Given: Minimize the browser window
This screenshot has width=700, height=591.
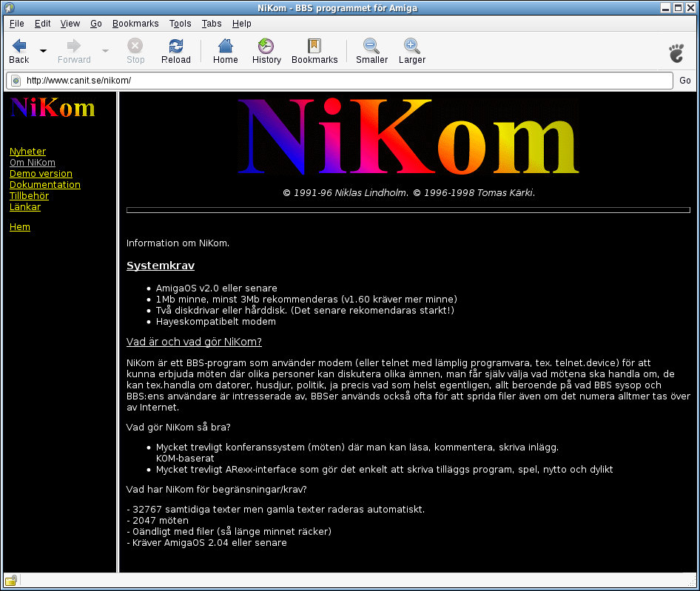Looking at the screenshot, I should point(665,7).
